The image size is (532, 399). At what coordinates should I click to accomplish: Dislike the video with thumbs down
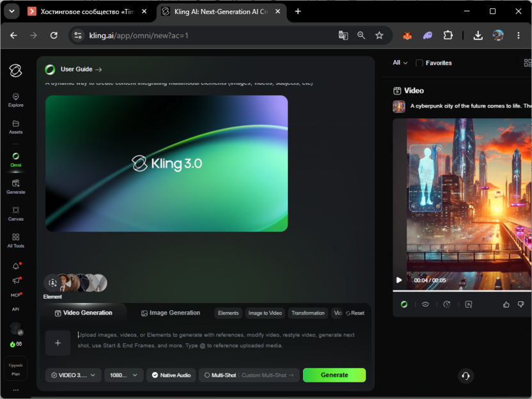click(x=520, y=304)
